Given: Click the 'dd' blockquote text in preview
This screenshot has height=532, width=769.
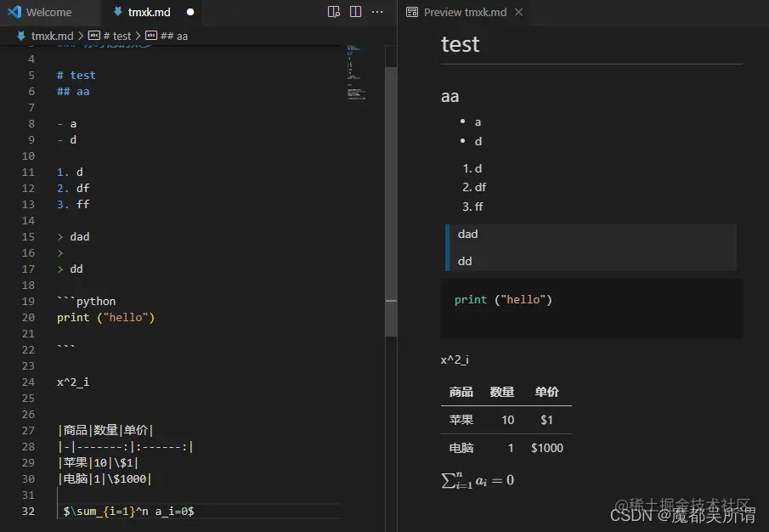Looking at the screenshot, I should click(x=465, y=262).
